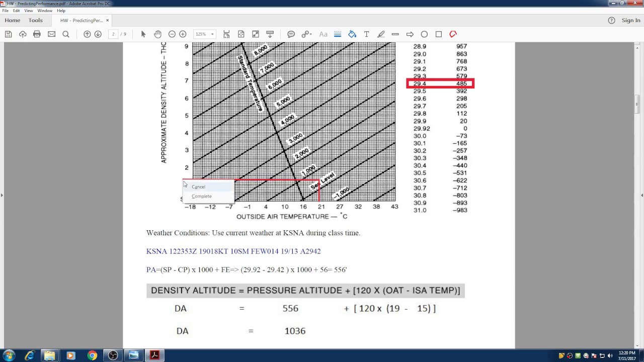Click the vertical scrollbar thumb
The image size is (644, 362).
click(x=637, y=105)
